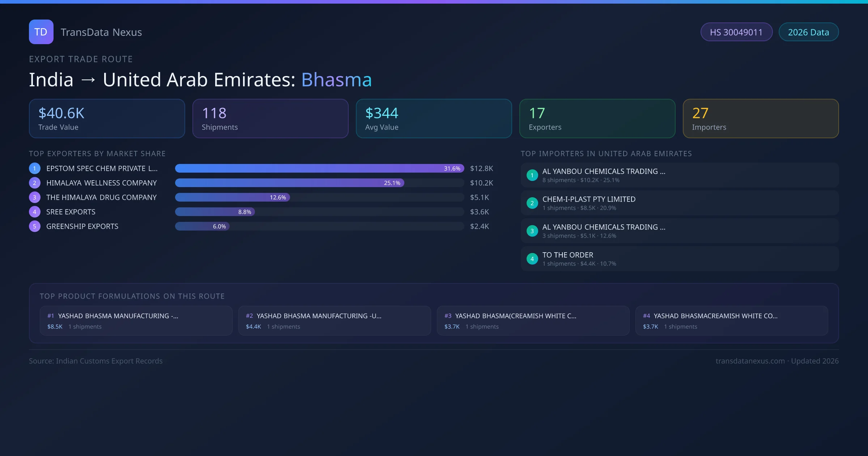Click the 12.6% Himalaya Drug bar
Image resolution: width=868 pixels, height=456 pixels.
[232, 197]
